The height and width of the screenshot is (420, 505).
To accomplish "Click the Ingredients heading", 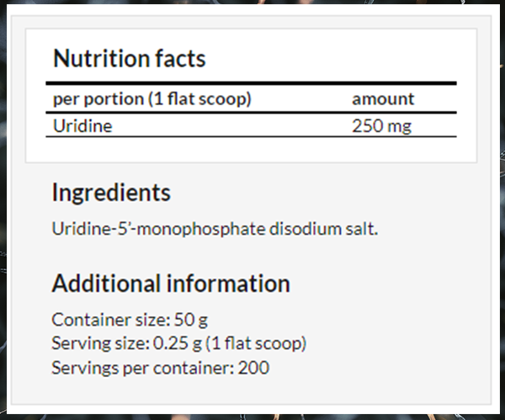I will click(111, 194).
